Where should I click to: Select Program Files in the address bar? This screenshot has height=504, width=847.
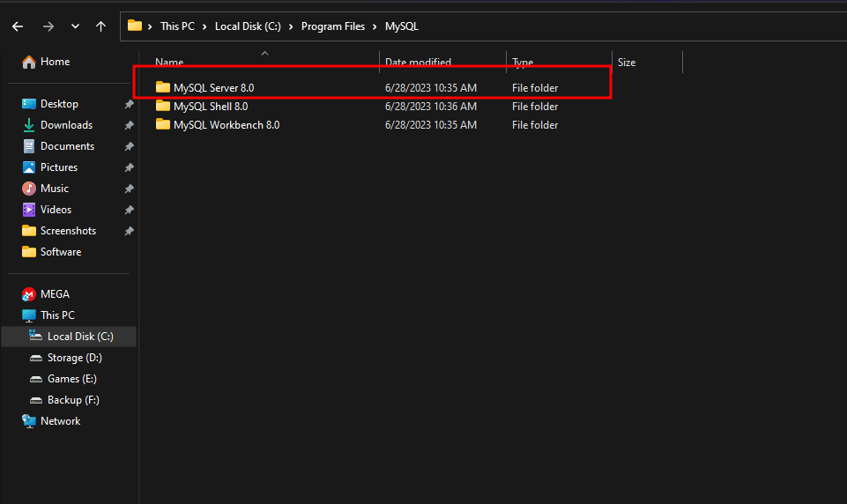[333, 26]
